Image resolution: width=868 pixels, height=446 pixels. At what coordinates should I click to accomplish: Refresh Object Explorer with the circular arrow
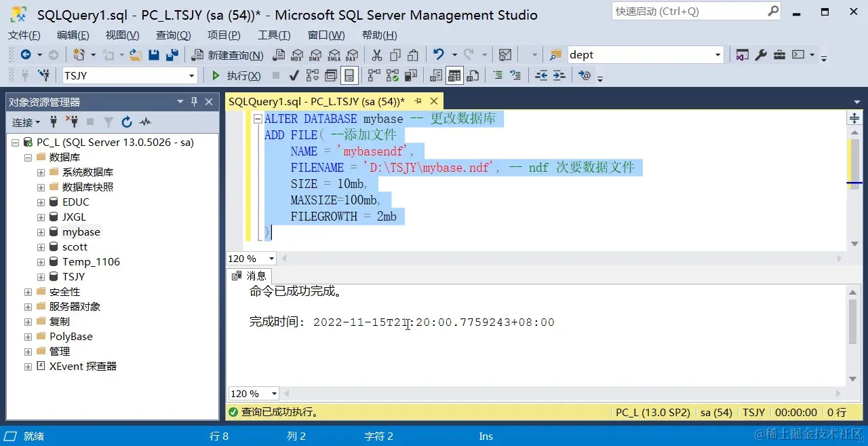tap(127, 122)
